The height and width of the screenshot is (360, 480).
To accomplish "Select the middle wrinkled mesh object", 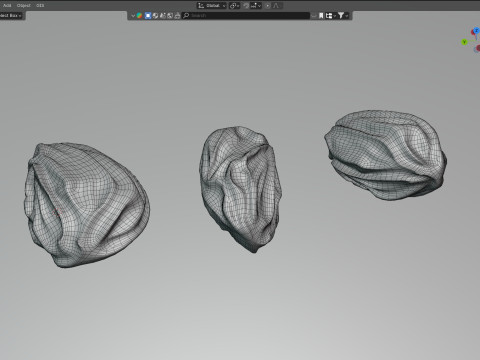I will [x=241, y=188].
